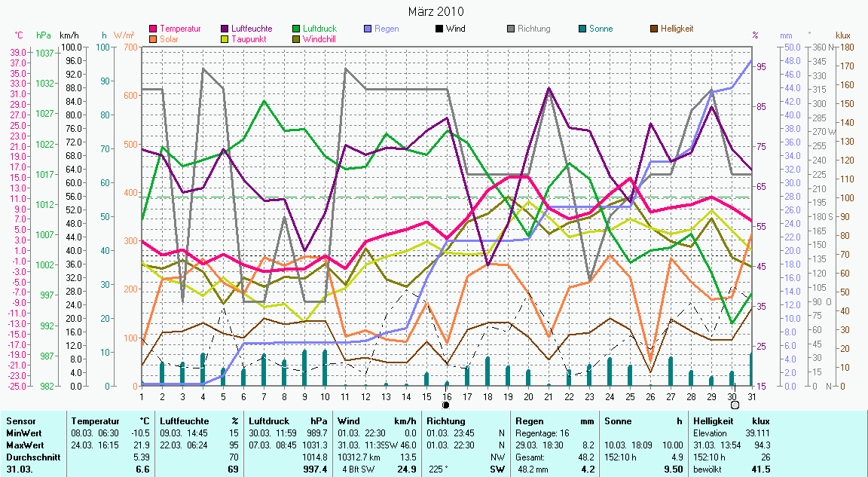Click the Regentage: 16 entry
Screen dimensions: 868x477
pos(541,433)
